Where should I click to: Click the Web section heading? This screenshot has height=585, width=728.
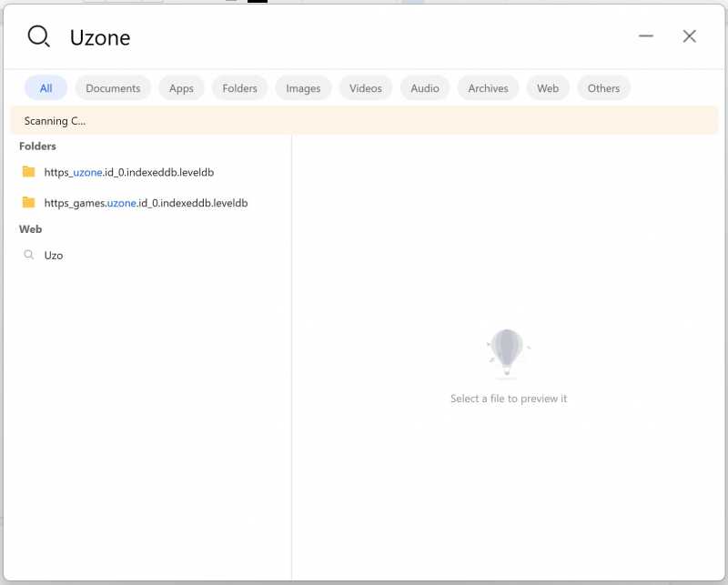[x=31, y=229]
